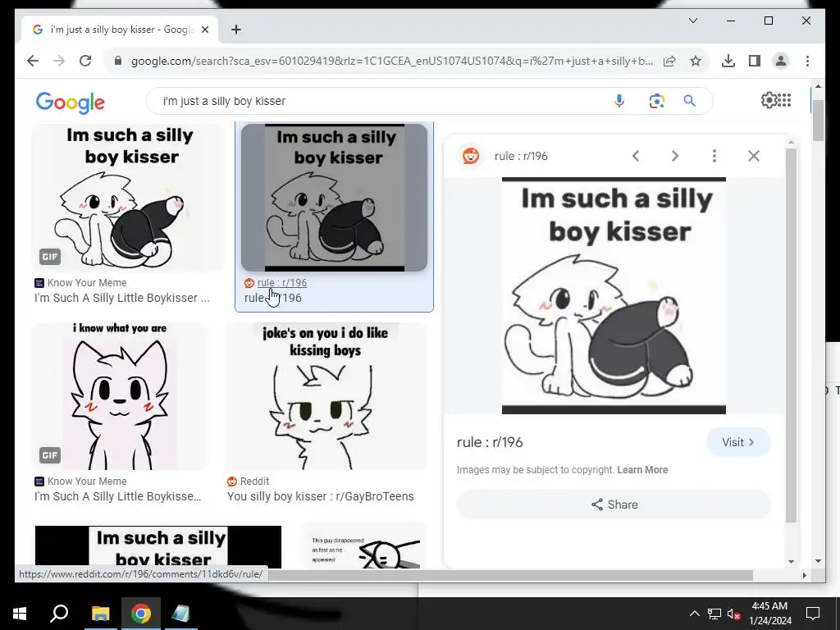Search by voice microphone icon
This screenshot has height=630, width=840.
[619, 101]
